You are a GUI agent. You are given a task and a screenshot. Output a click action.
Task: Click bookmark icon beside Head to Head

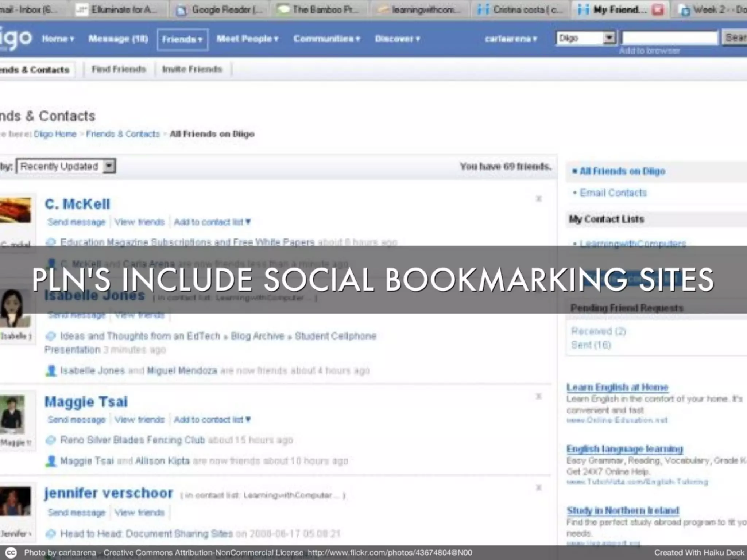click(51, 534)
